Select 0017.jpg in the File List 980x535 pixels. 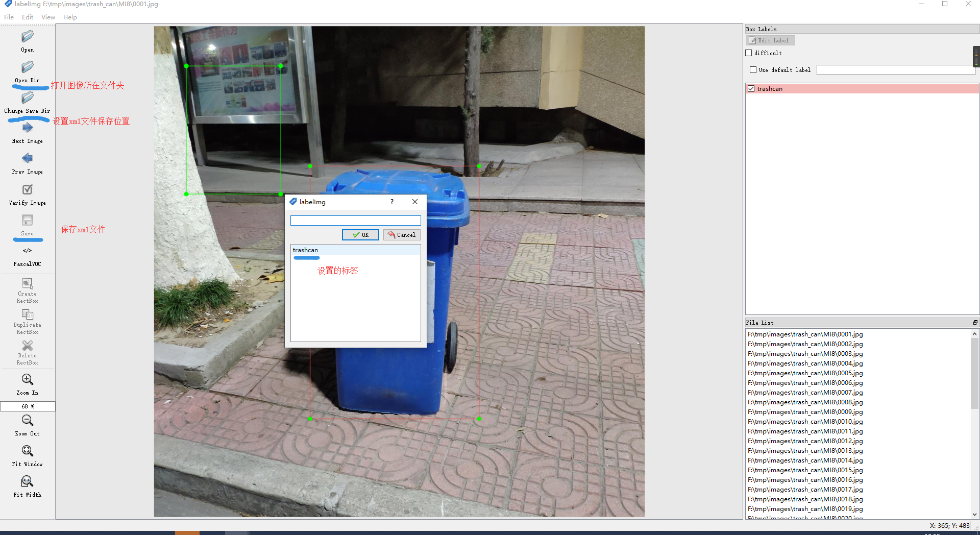click(x=805, y=490)
